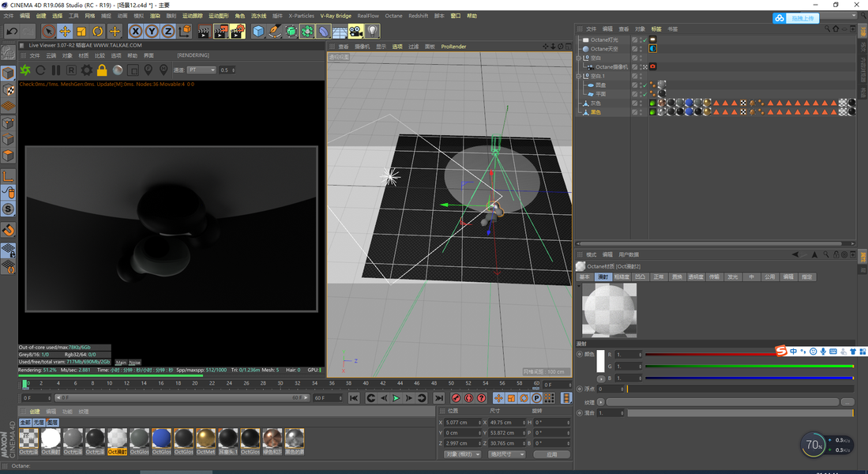Click the Octane camera tag icon
The image size is (868, 474).
pos(652,66)
